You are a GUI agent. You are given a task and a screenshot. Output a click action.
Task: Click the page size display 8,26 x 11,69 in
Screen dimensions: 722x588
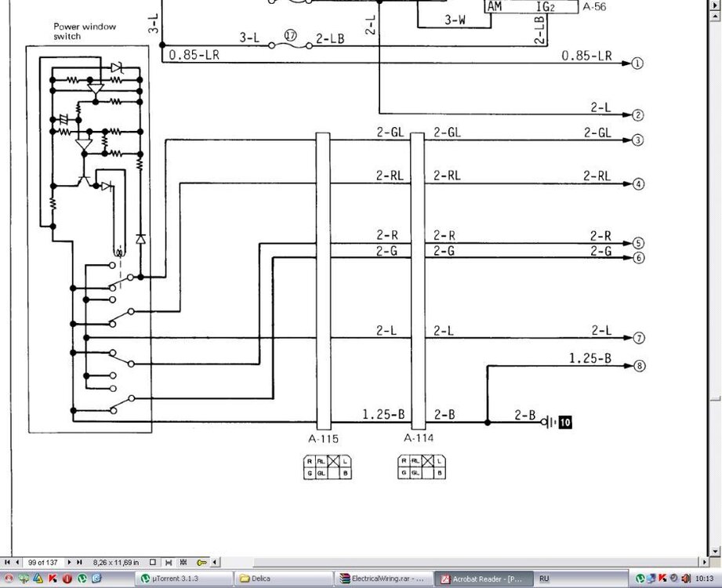[116, 562]
